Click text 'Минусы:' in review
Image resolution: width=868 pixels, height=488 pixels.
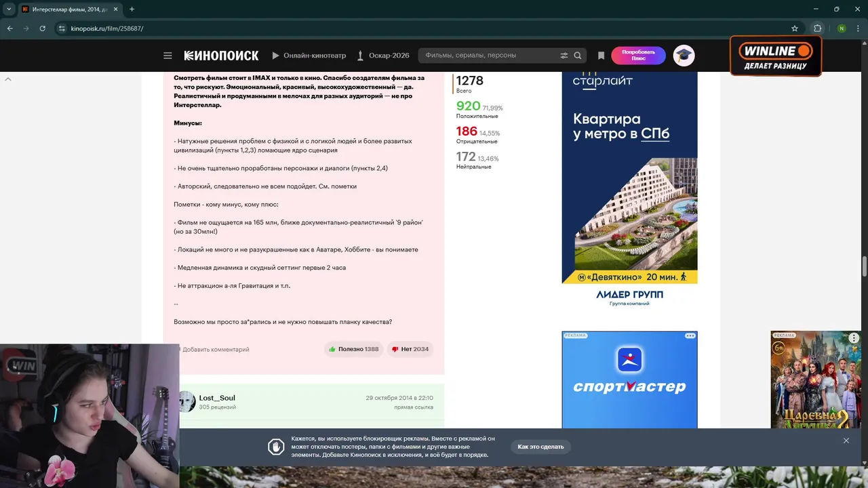pyautogui.click(x=188, y=123)
